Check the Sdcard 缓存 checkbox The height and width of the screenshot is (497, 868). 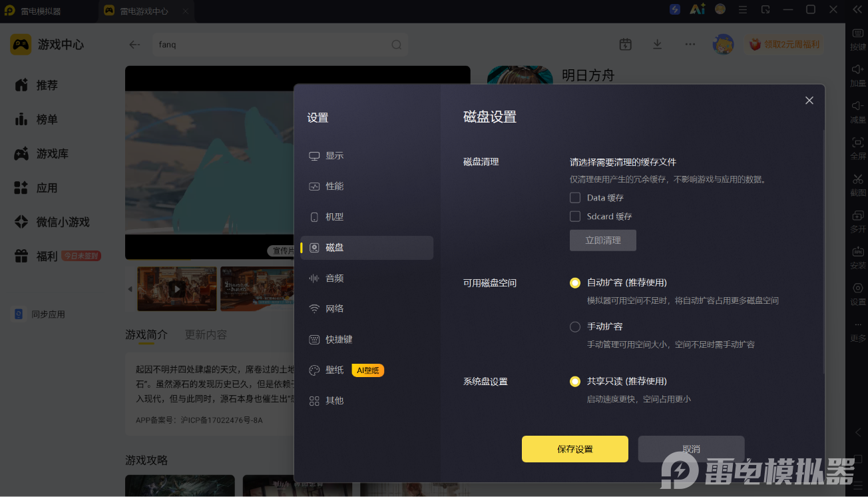575,216
